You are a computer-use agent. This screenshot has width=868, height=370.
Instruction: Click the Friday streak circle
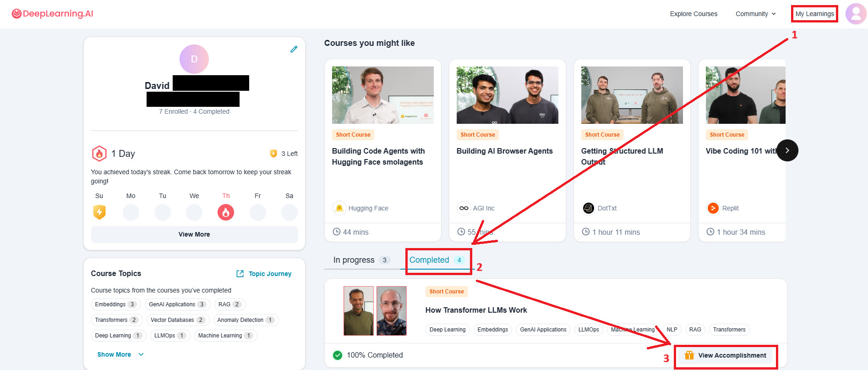(258, 212)
